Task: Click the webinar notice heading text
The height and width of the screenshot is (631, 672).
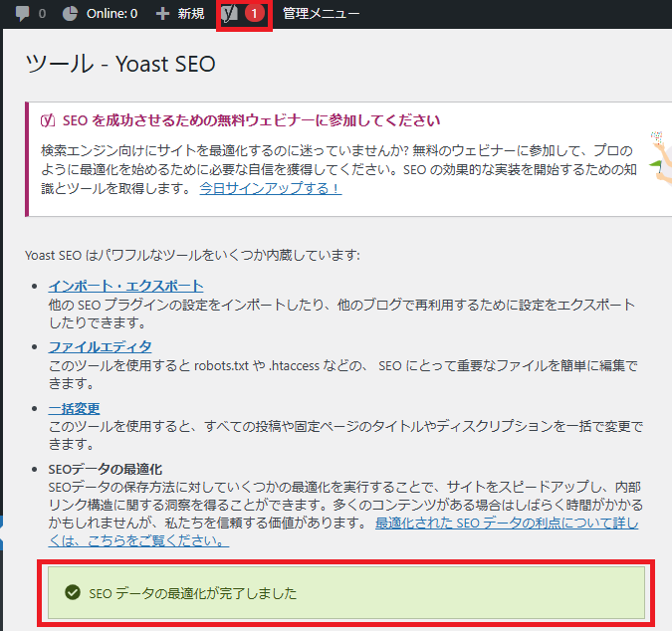Action: click(x=251, y=120)
